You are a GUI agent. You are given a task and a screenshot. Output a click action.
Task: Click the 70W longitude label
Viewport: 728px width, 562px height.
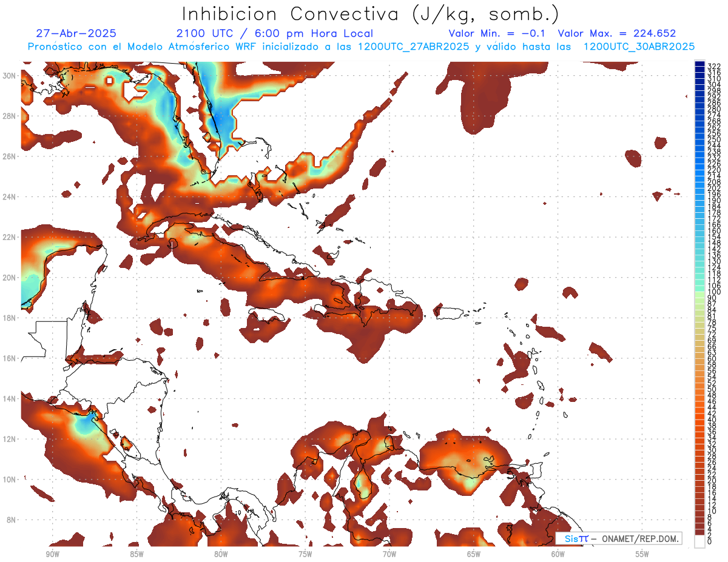(x=389, y=554)
